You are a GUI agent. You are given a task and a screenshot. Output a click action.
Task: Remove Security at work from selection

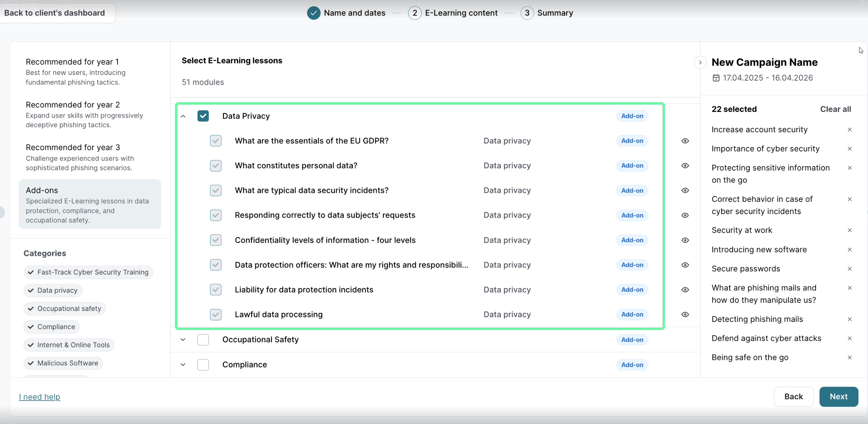[x=850, y=230]
